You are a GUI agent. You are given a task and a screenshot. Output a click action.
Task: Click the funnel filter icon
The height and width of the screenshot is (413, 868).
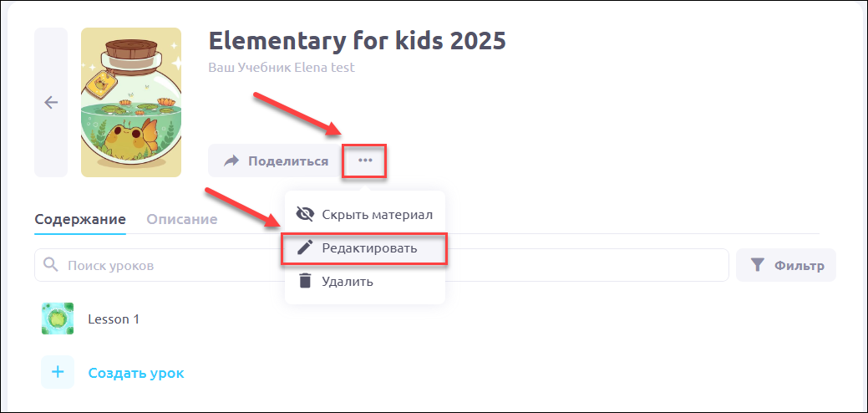pos(757,266)
